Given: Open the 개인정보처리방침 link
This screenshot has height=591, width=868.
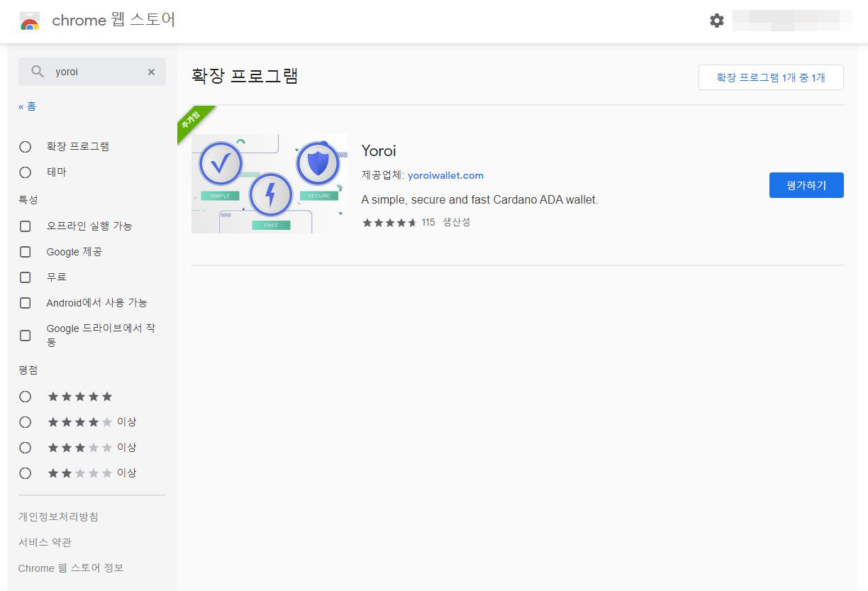Looking at the screenshot, I should 58,517.
